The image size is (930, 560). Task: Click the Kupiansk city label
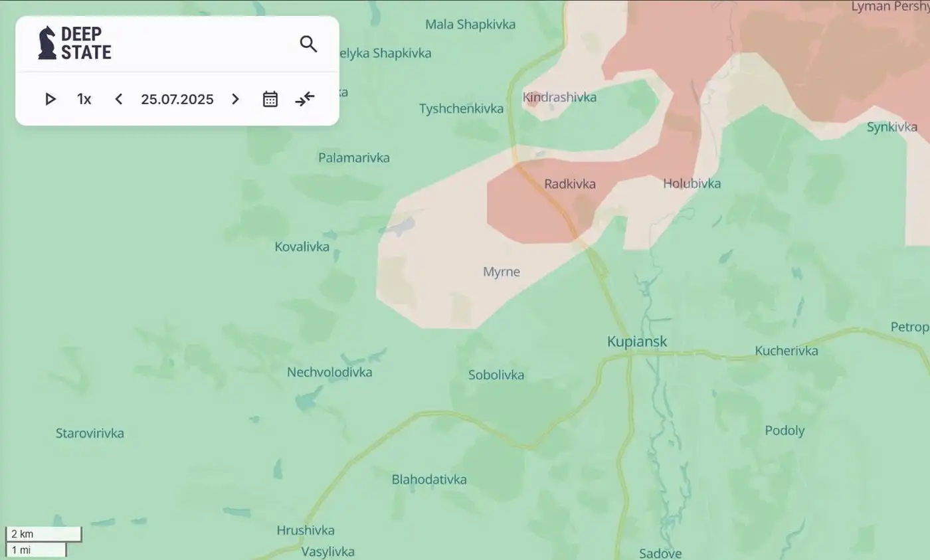pos(637,341)
